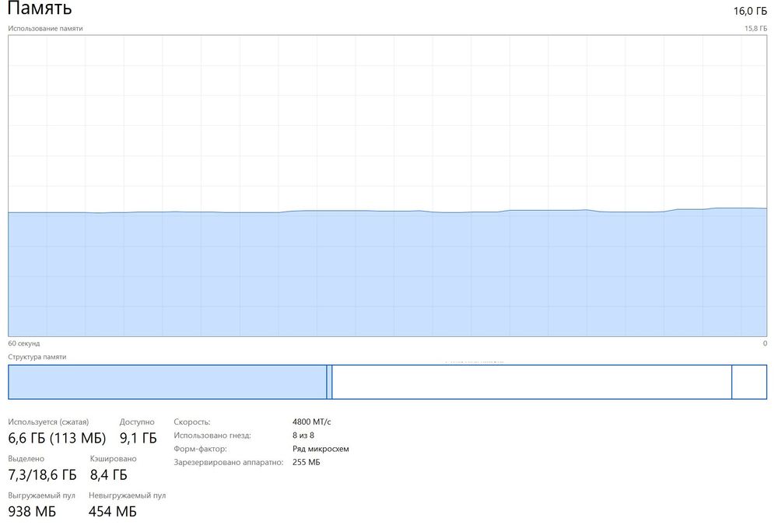Select the Доступно value 9,1 ГБ
Image resolution: width=778 pixels, height=532 pixels.
point(138,438)
